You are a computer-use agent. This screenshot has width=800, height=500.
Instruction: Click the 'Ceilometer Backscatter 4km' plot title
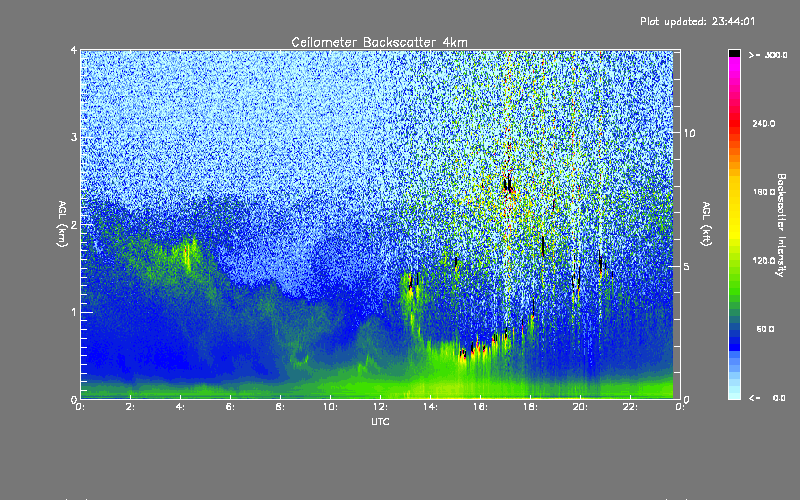tap(379, 42)
